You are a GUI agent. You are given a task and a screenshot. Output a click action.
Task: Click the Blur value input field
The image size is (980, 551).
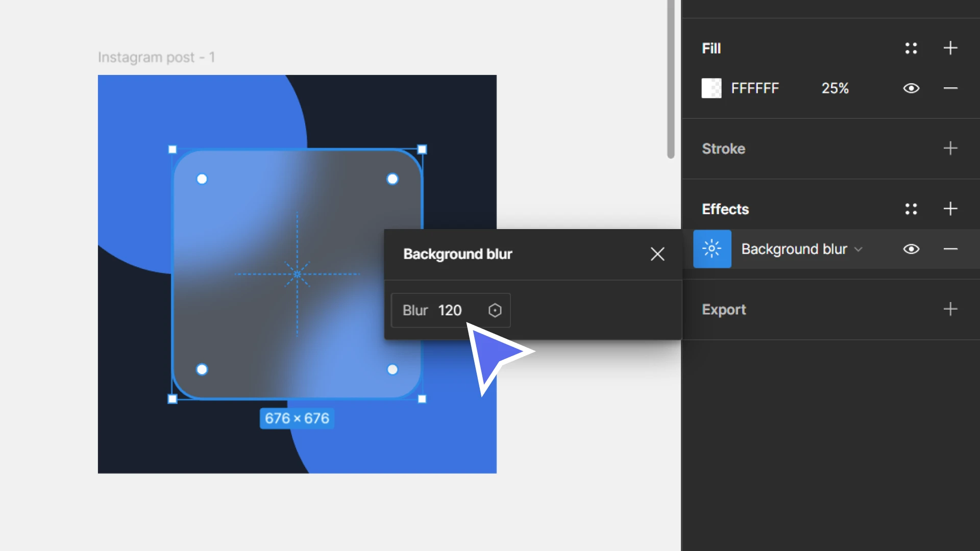451,310
